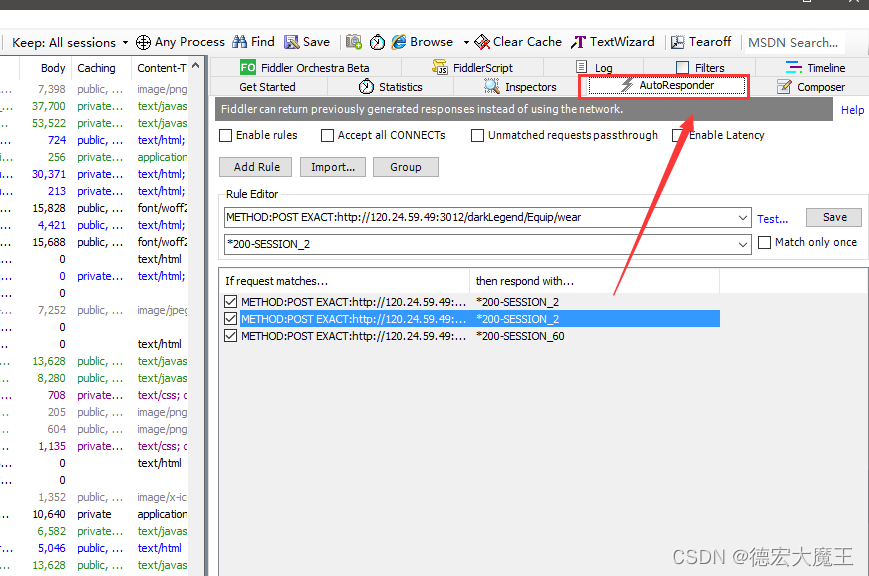Select session row with body 7,252
Screen dimensions: 869x576
tap(94, 310)
